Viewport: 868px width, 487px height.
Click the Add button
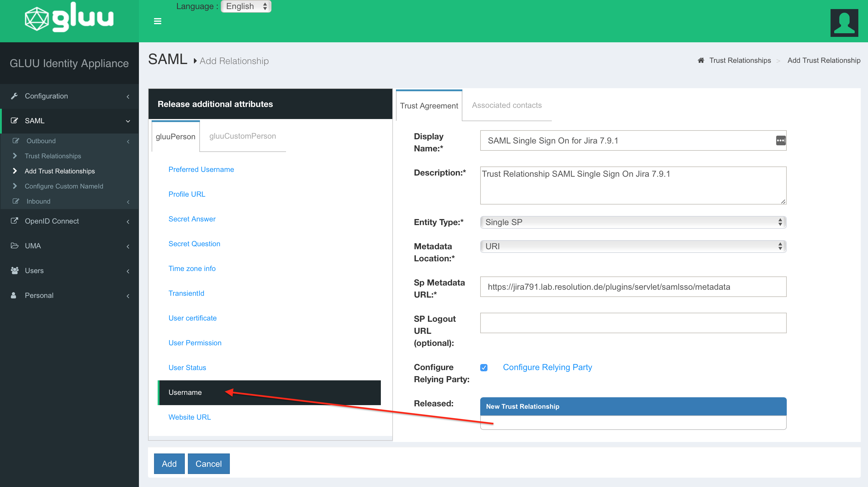tap(169, 463)
